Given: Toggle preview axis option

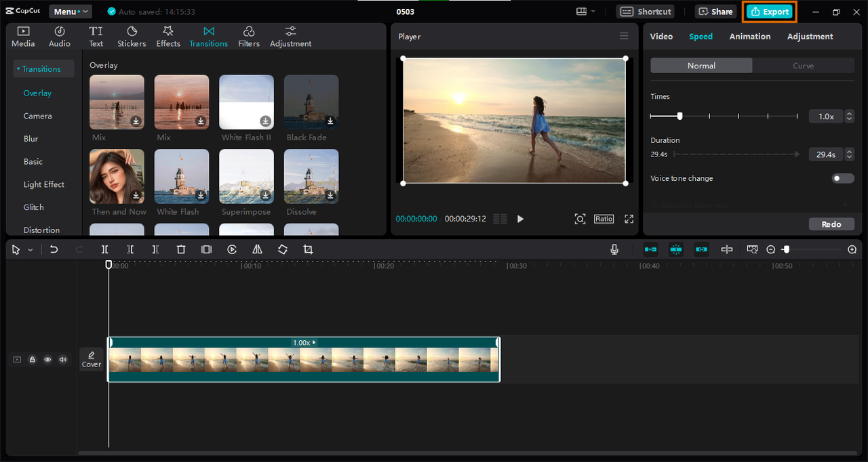Looking at the screenshot, I should [727, 249].
